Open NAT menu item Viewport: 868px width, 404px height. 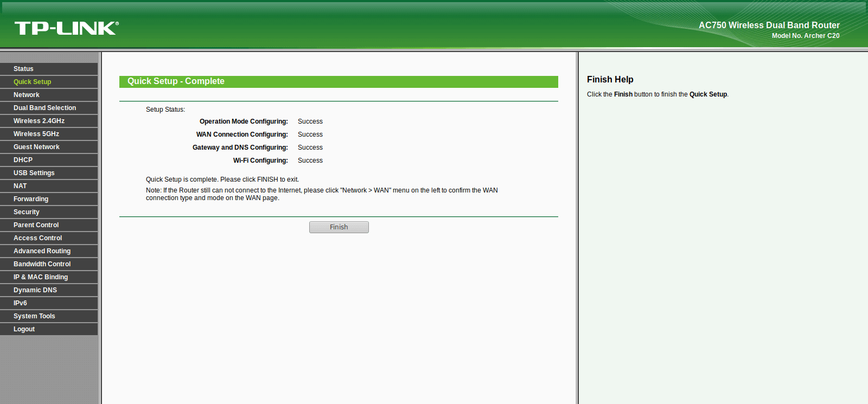point(49,186)
